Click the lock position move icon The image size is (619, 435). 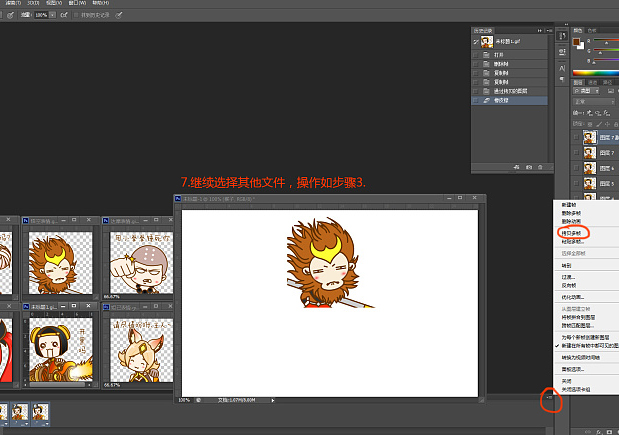[607, 124]
